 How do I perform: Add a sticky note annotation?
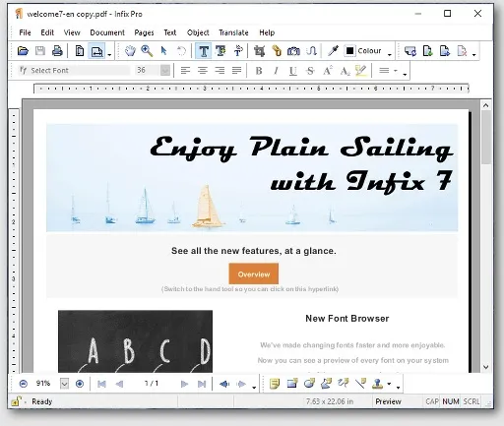pyautogui.click(x=275, y=384)
